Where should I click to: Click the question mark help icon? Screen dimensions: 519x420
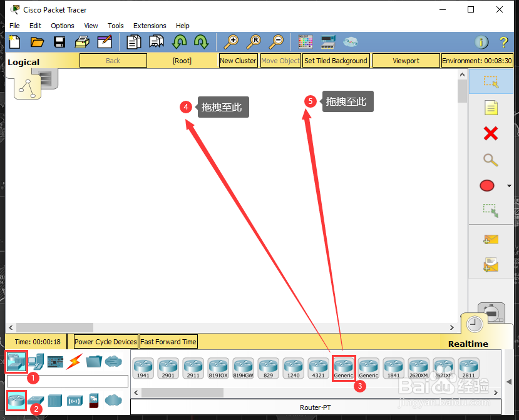[503, 42]
